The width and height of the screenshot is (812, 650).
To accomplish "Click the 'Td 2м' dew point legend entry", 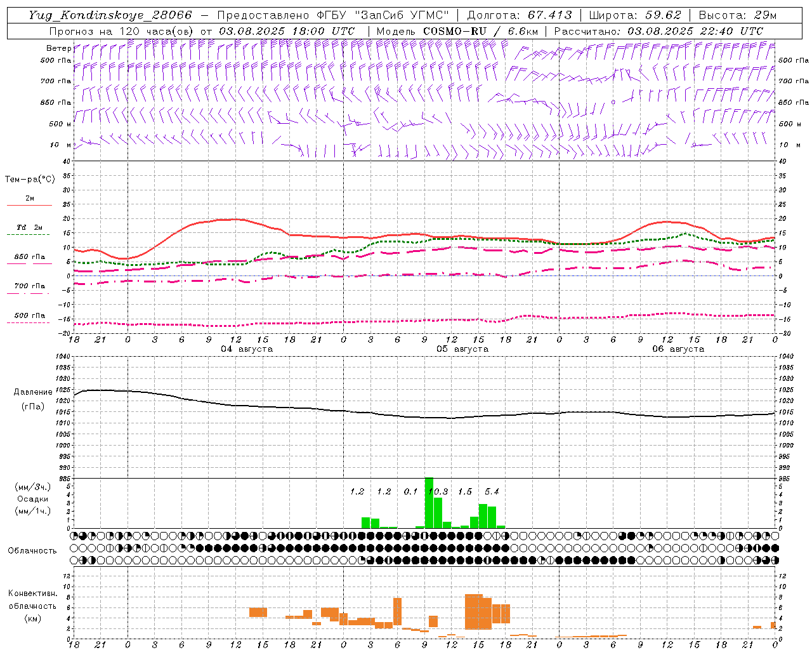I will click(x=30, y=227).
